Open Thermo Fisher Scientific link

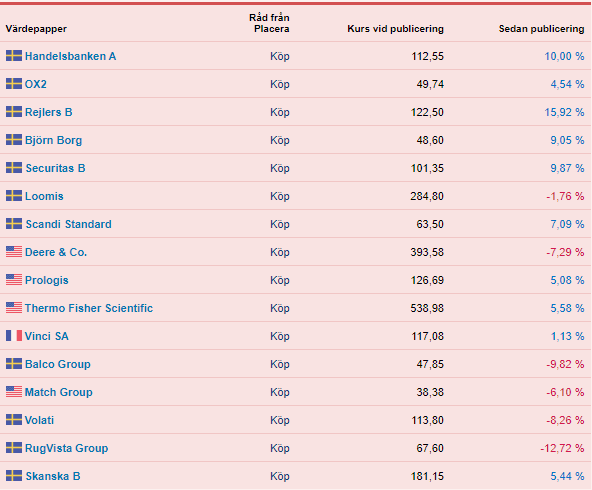89,308
